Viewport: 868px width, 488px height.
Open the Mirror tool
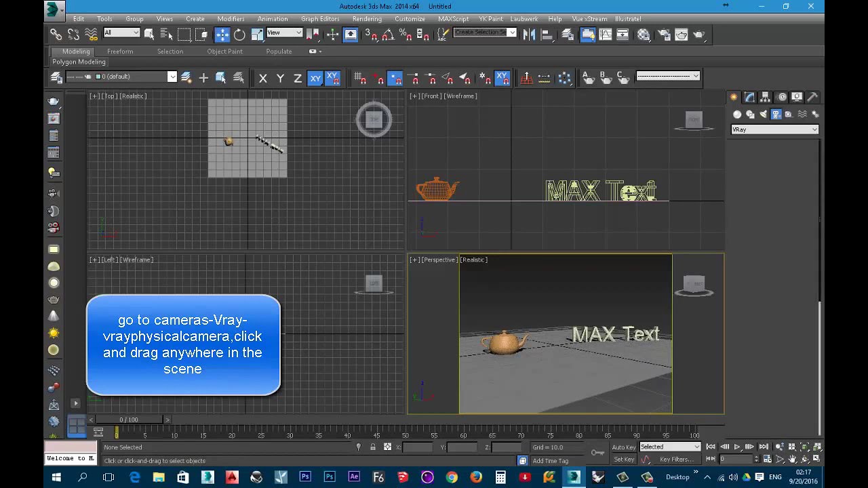530,34
